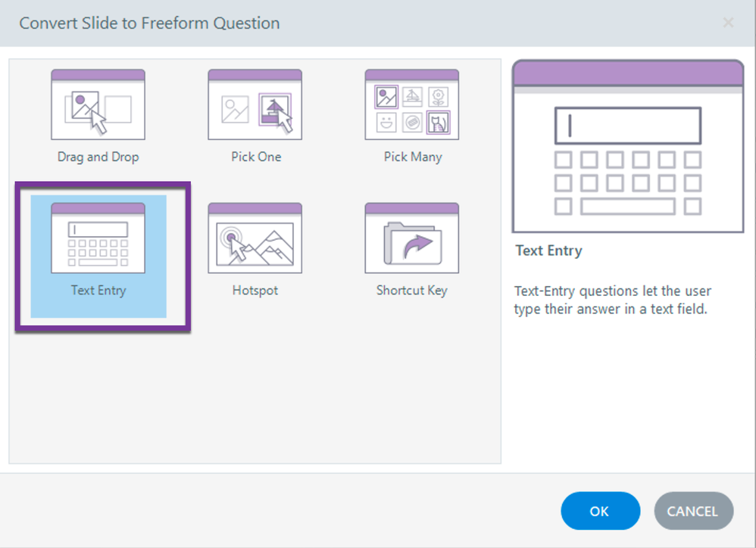Image resolution: width=756 pixels, height=548 pixels.
Task: Click the "Hotspot" label text
Action: (255, 291)
